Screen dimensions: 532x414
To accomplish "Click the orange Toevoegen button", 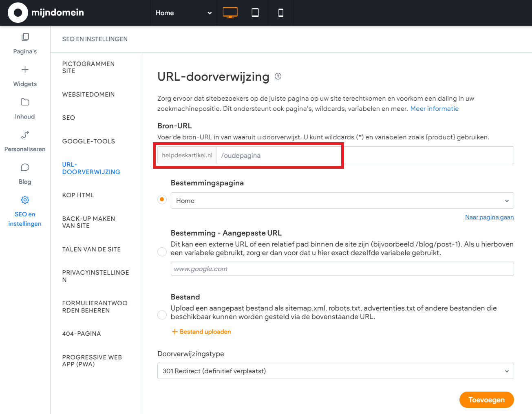I will click(486, 400).
